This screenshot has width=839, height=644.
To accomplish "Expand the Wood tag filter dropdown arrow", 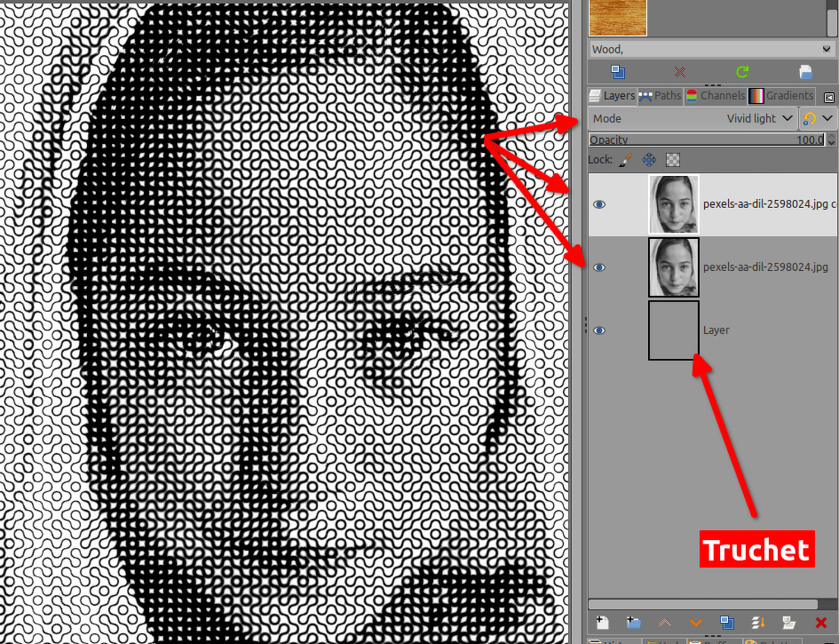I will (826, 49).
